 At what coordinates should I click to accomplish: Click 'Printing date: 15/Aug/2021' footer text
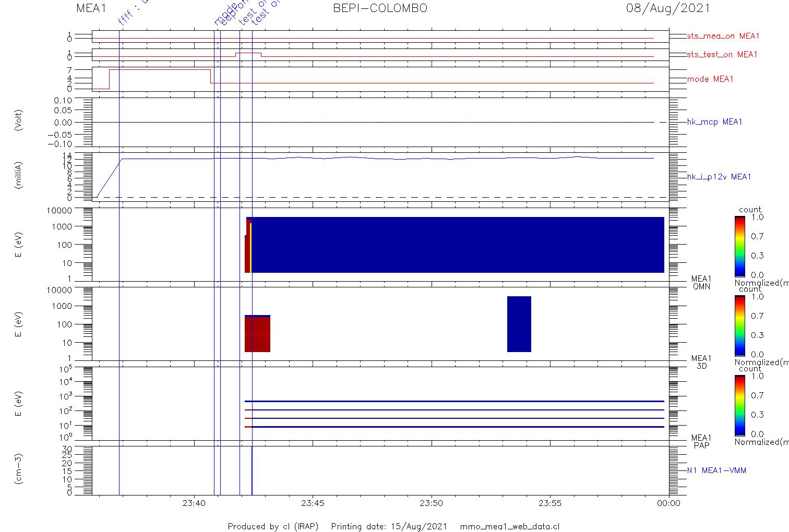(x=389, y=526)
